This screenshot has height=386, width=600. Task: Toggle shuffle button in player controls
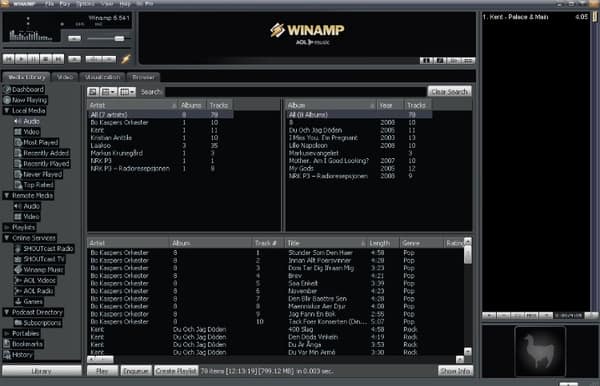(94, 59)
